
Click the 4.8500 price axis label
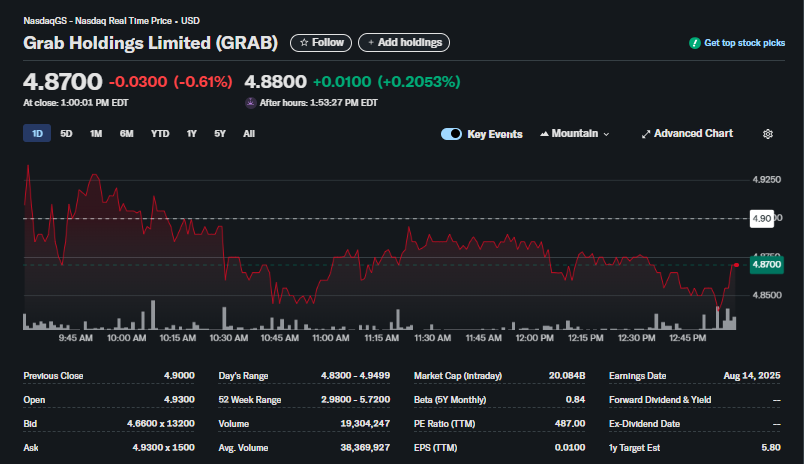point(767,295)
